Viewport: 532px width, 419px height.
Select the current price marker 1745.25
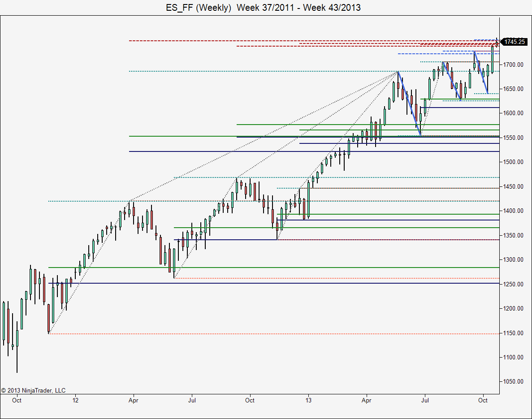[x=515, y=42]
